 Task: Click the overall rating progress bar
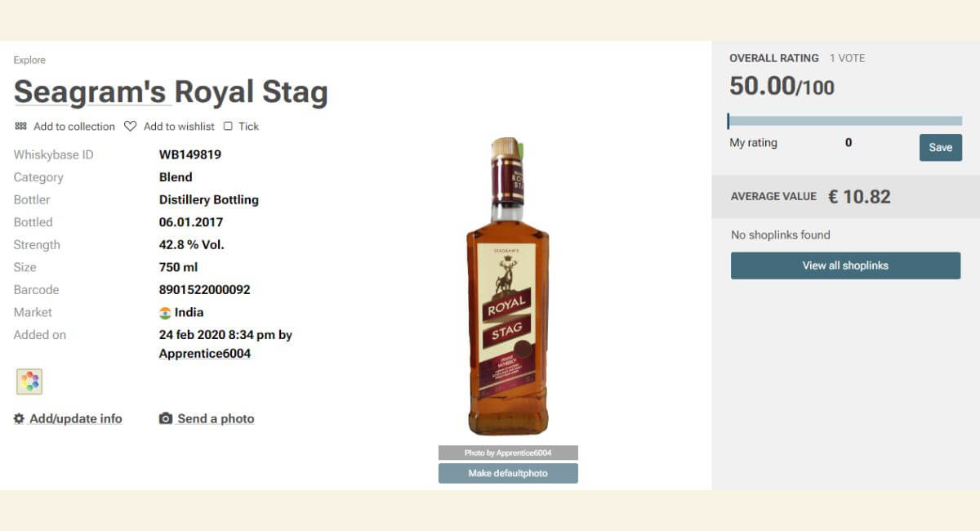844,119
